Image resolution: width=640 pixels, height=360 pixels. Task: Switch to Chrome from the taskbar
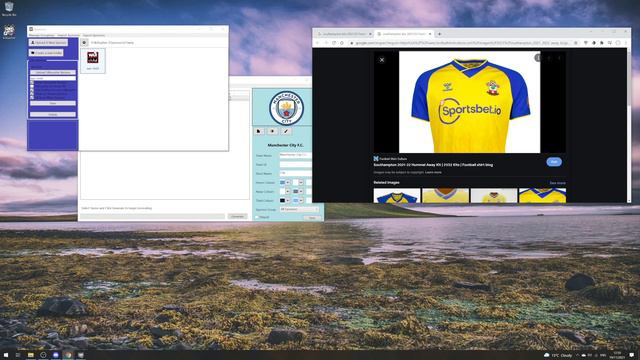68,355
